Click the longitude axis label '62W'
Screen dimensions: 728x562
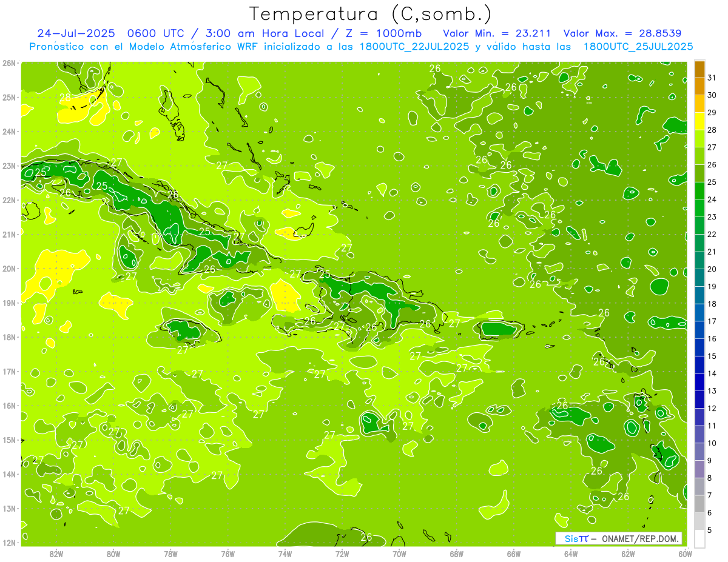pos(627,553)
